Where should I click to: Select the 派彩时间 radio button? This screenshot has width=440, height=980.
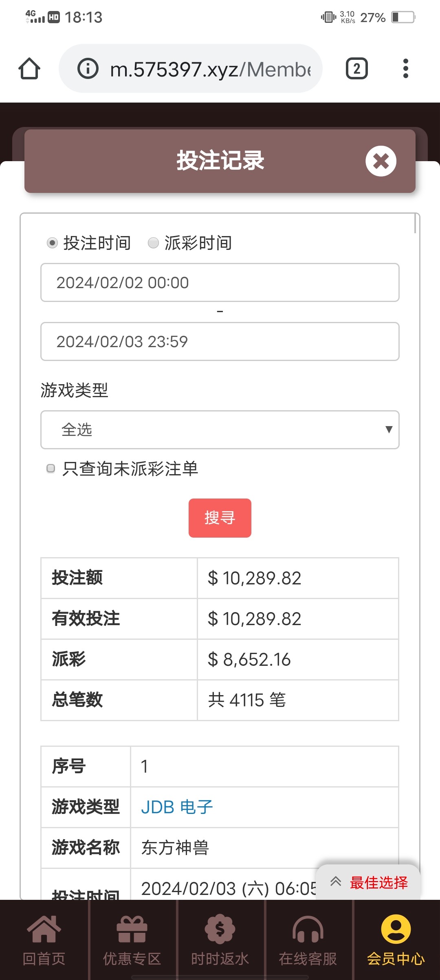click(x=153, y=243)
